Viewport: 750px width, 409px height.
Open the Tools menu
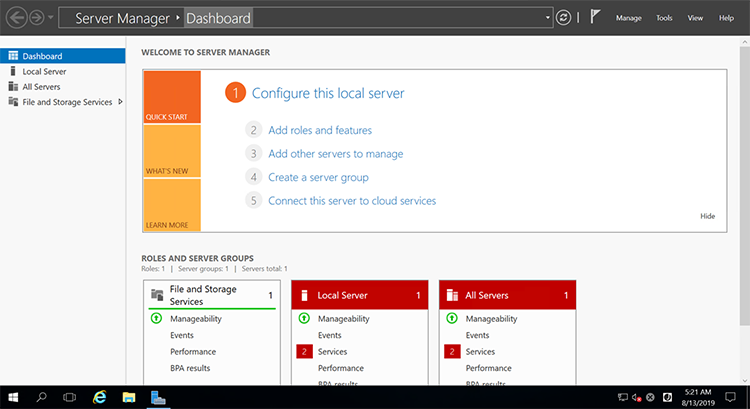tap(664, 18)
